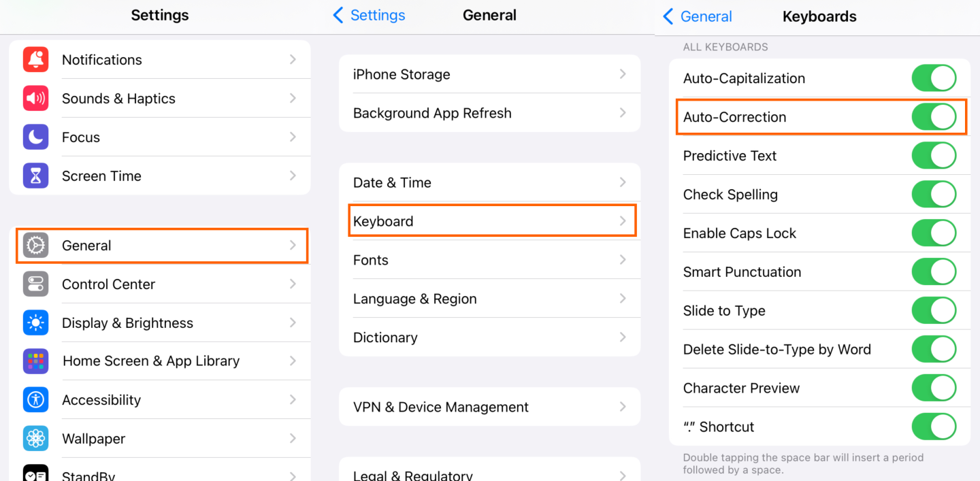Open Notifications settings via the bell icon
This screenshot has height=481, width=980.
pyautogui.click(x=35, y=59)
